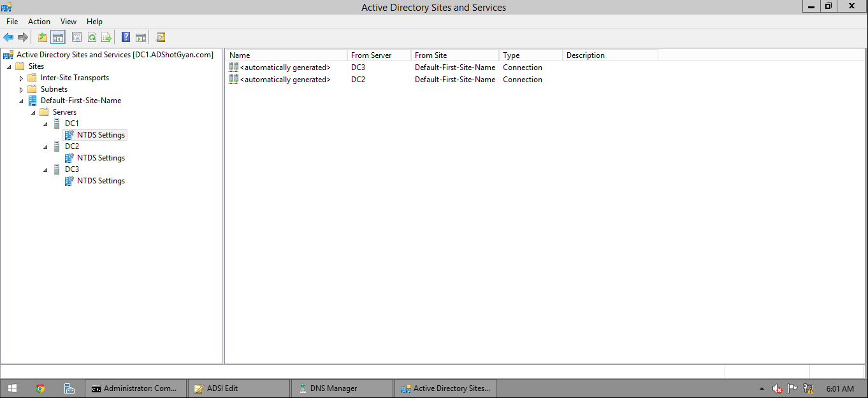Click the connection icon in the DC2 row

pyautogui.click(x=233, y=79)
